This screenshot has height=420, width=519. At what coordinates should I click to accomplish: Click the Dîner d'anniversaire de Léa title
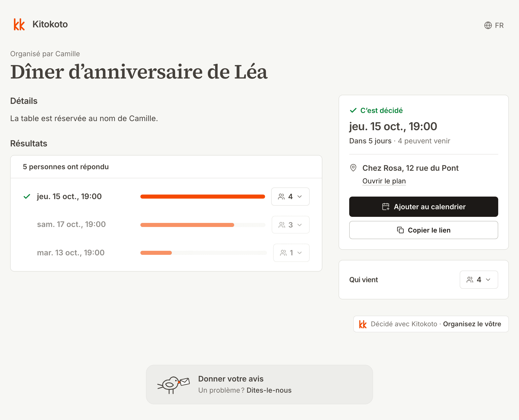pos(139,72)
